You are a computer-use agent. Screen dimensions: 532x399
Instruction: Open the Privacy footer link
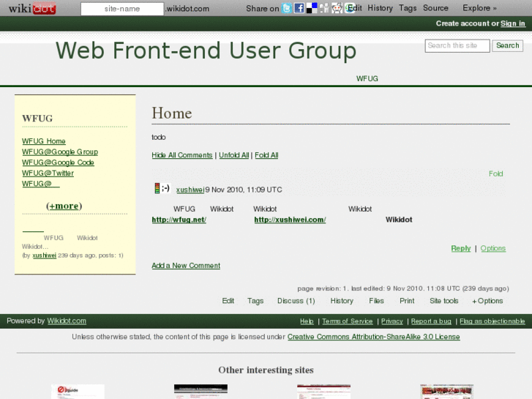pyautogui.click(x=392, y=321)
